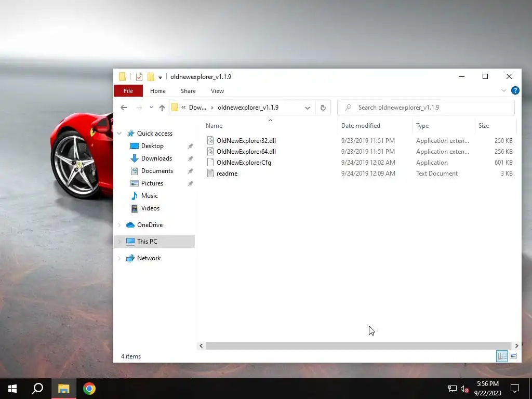This screenshot has height=399, width=532.
Task: Launch Google Chrome from taskbar
Action: (x=89, y=389)
